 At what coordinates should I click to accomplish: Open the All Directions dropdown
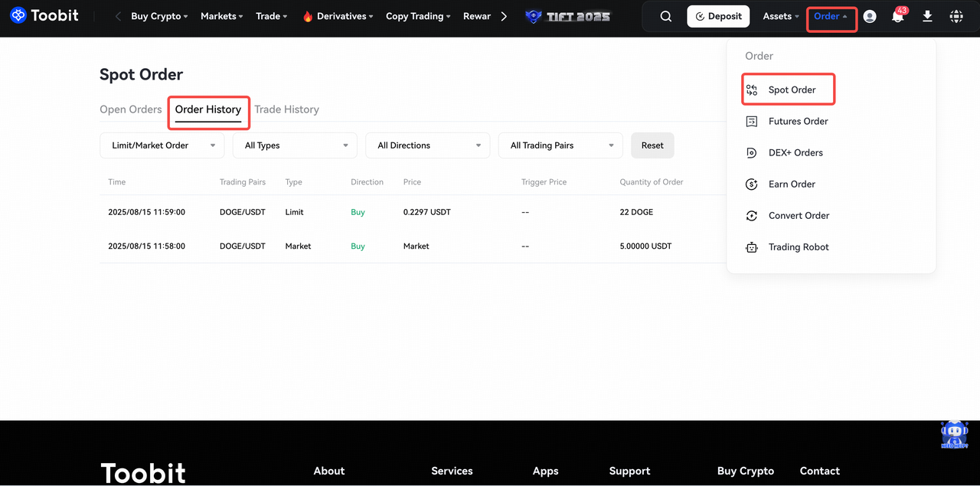428,145
